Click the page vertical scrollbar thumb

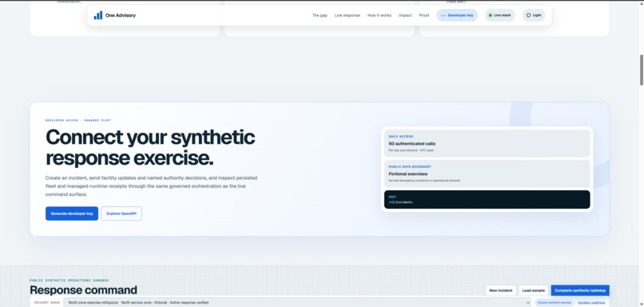[x=641, y=70]
